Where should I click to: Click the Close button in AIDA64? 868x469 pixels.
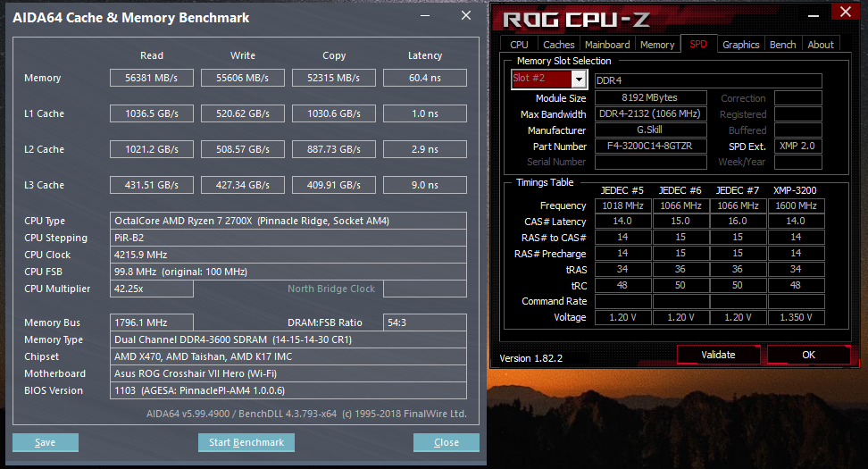tap(447, 442)
